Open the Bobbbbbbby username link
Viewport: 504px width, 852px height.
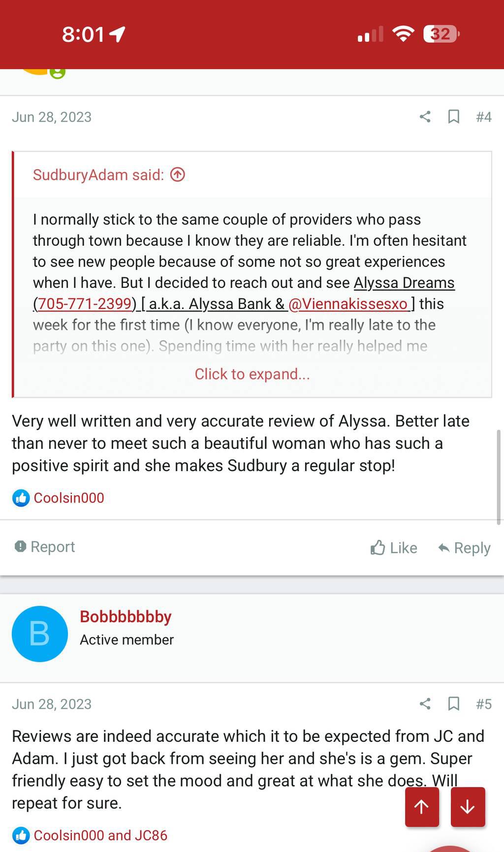pos(126,616)
